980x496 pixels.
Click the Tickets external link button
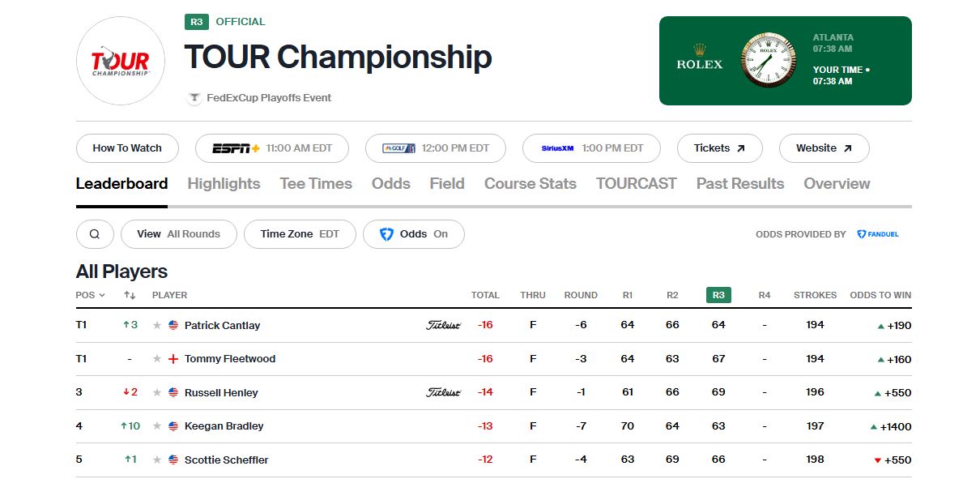[x=720, y=148]
